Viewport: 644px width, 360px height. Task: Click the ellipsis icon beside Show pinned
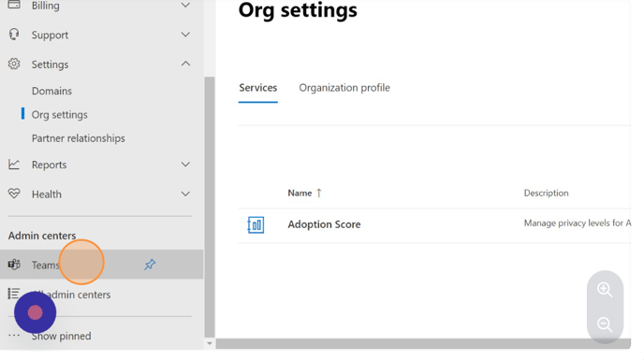point(14,336)
